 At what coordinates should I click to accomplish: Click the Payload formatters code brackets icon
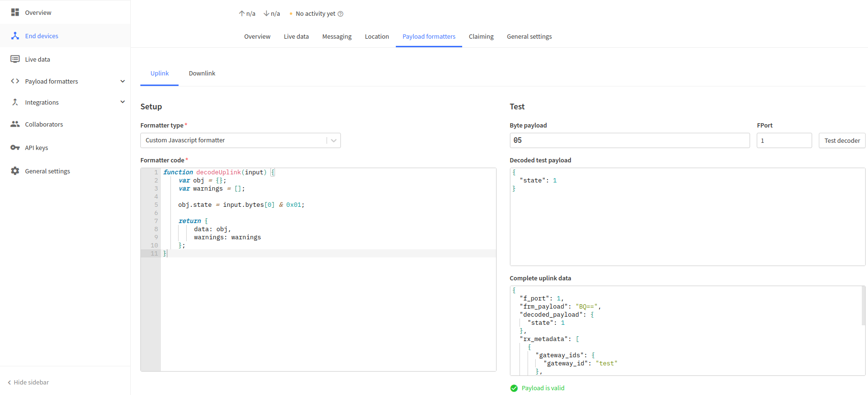pyautogui.click(x=15, y=81)
